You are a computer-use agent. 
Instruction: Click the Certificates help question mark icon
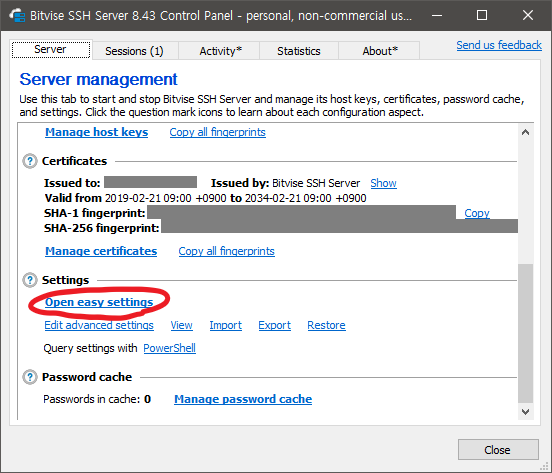(30, 161)
